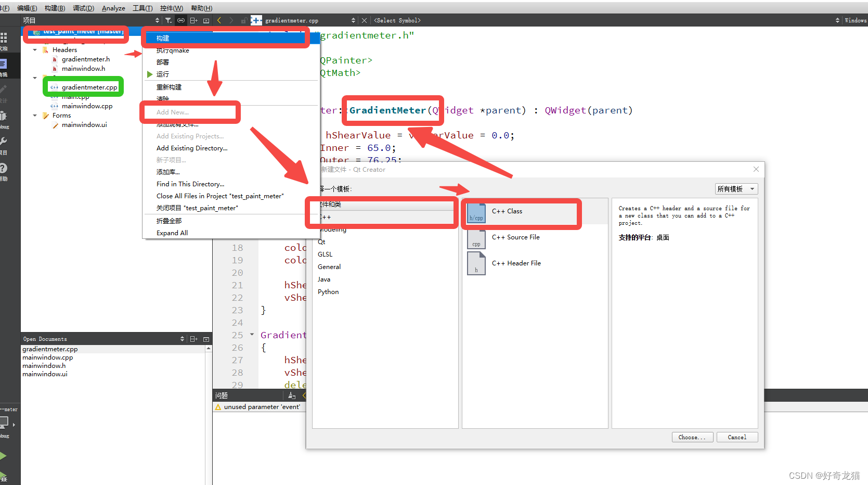Collapse the Sources folder arrow
Screen dimensions: 868x485
coord(35,78)
